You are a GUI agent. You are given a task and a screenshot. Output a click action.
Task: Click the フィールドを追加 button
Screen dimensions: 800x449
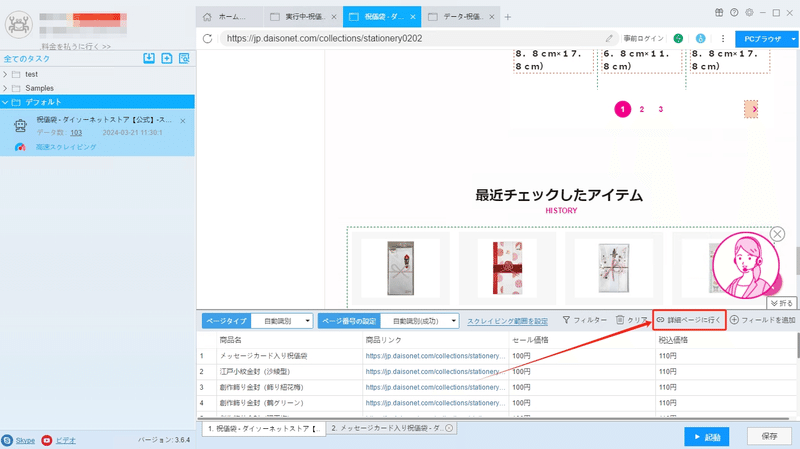point(763,320)
